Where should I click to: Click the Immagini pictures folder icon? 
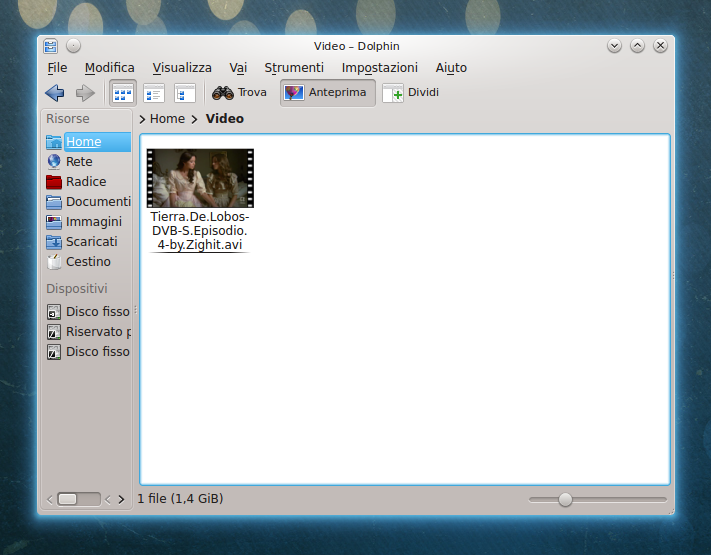[x=54, y=222]
